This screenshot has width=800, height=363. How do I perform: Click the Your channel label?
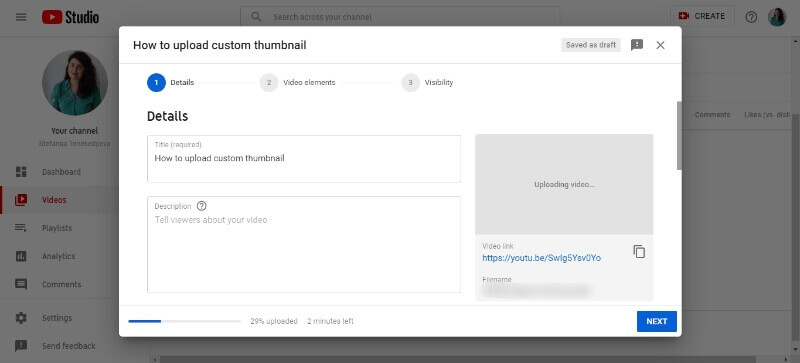click(x=74, y=131)
